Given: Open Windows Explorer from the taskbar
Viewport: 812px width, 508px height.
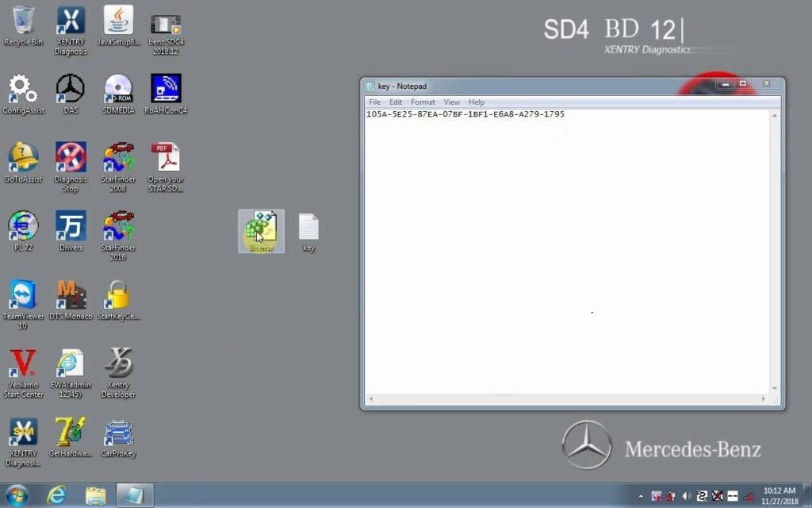Looking at the screenshot, I should (x=95, y=495).
